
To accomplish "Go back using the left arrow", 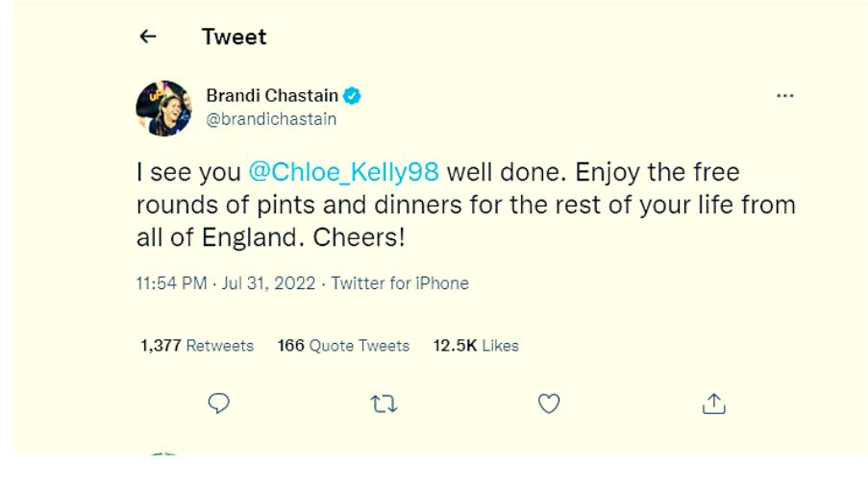I will (147, 37).
